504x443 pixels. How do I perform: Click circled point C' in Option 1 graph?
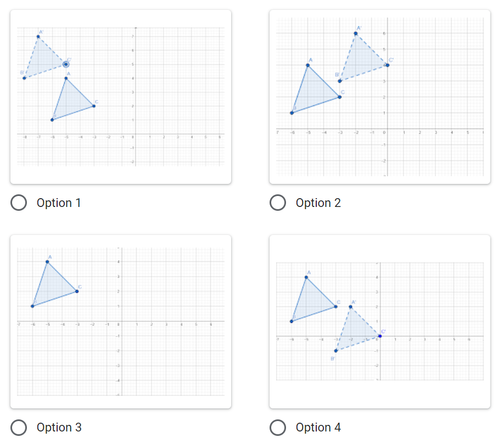(66, 64)
